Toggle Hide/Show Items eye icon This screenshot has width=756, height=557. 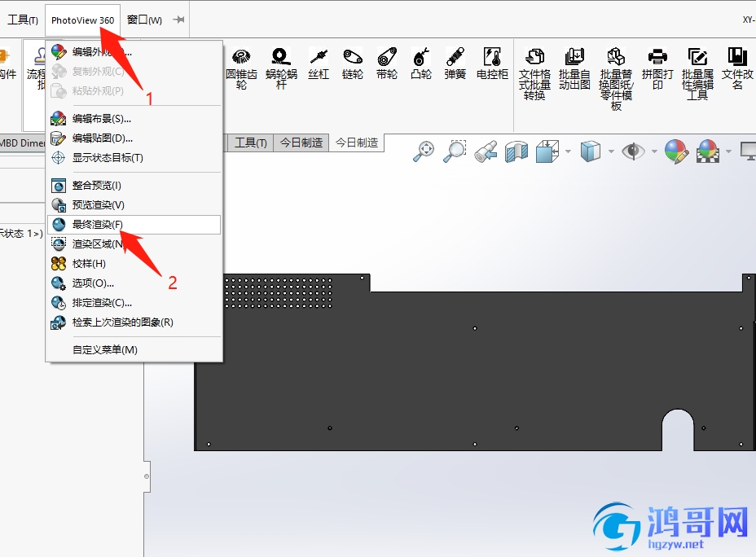click(633, 151)
